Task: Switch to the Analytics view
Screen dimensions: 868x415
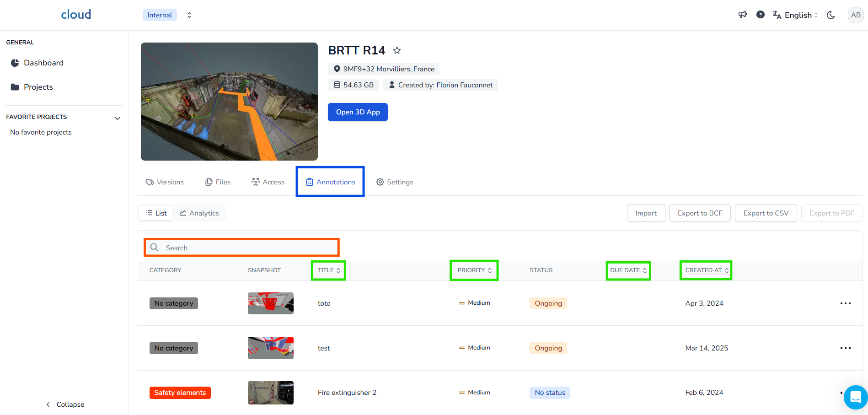Action: [199, 213]
